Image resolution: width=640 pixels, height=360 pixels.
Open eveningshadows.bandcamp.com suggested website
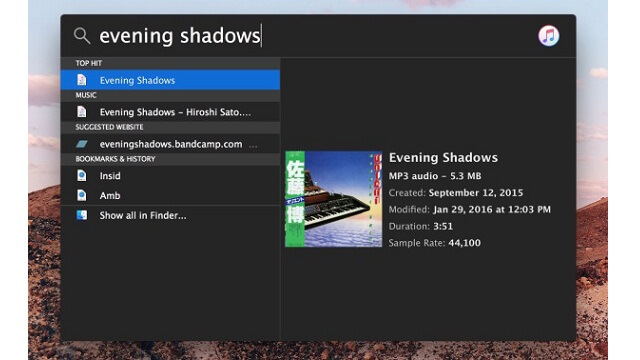170,144
